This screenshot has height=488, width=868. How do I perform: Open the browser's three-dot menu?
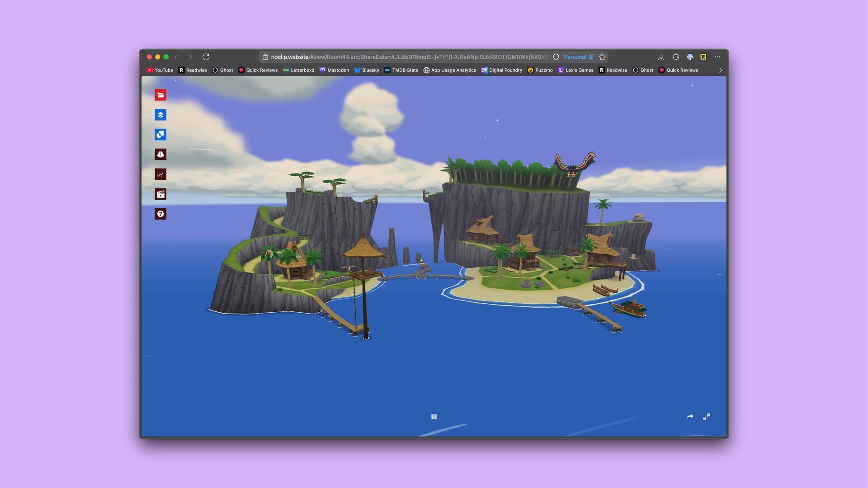click(717, 57)
